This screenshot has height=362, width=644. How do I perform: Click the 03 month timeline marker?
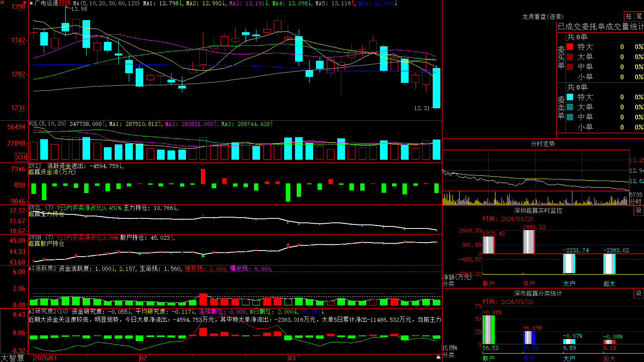(292, 358)
